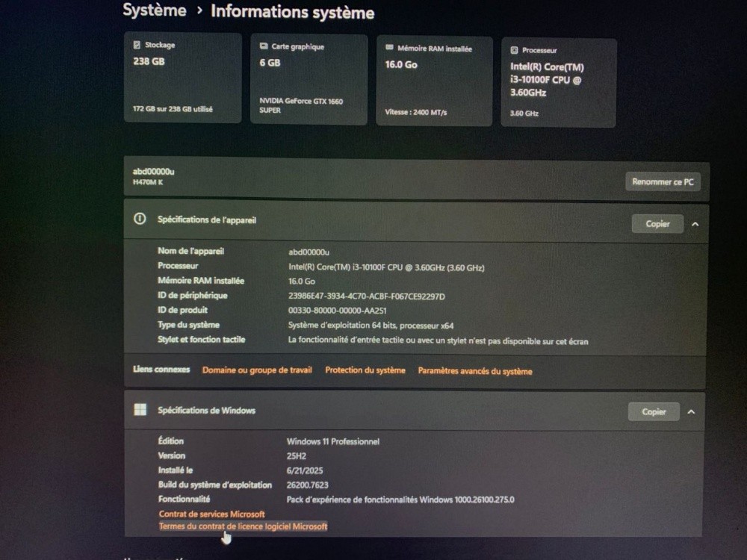Select the Type du système value text
The height and width of the screenshot is (560, 747).
coord(371,326)
